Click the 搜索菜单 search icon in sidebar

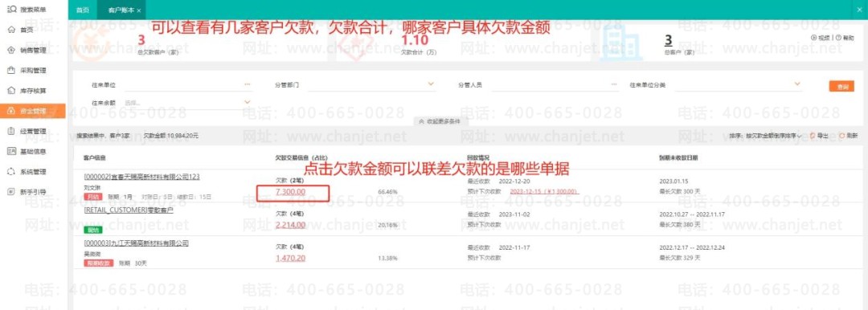pos(11,9)
